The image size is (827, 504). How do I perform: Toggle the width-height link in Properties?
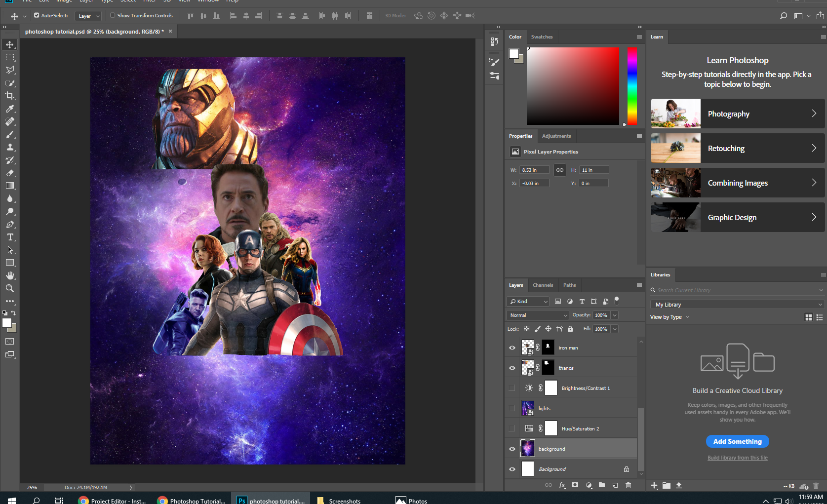559,170
